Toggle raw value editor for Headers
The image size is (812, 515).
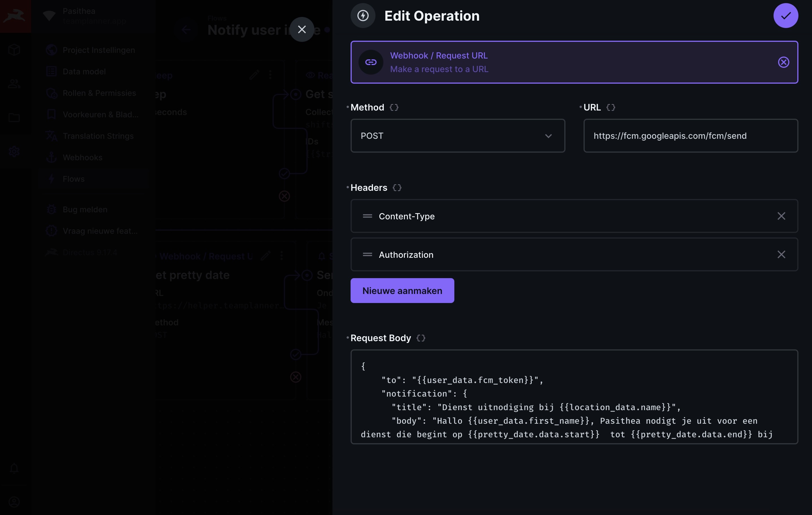coord(397,188)
